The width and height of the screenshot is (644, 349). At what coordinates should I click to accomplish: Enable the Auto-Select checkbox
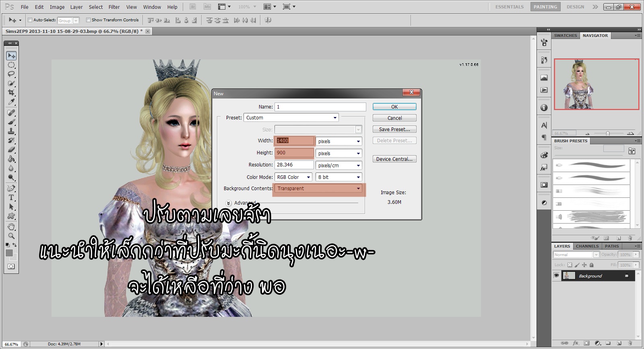(x=30, y=20)
